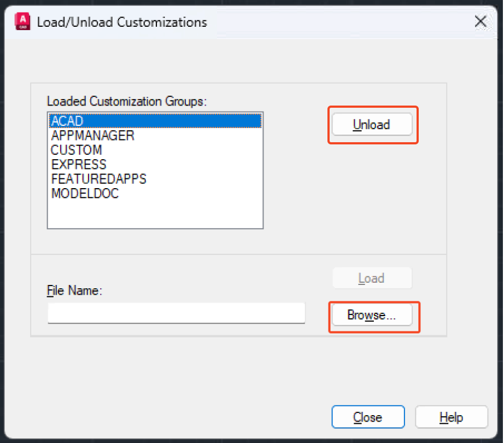
Task: Click the File Name label
Action: pos(75,291)
